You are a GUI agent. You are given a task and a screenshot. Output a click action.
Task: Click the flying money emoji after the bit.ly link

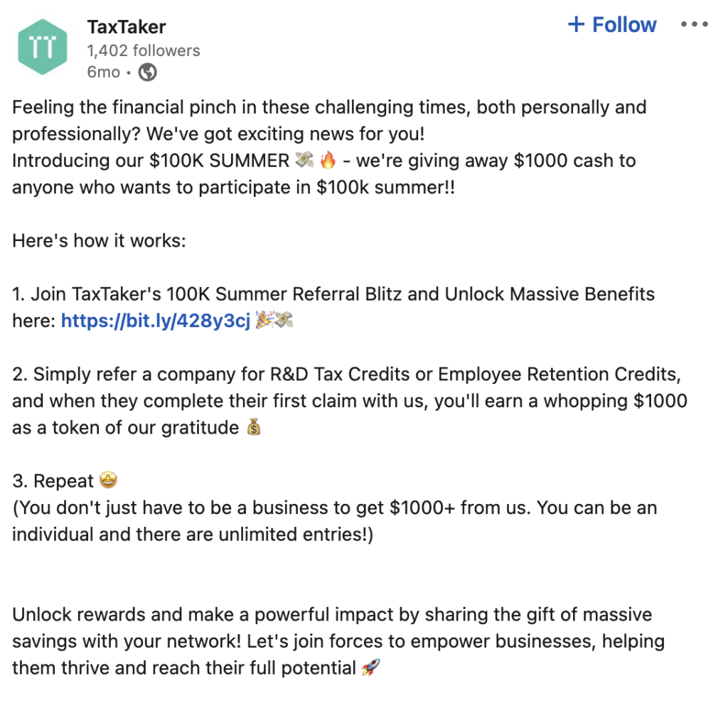[284, 320]
